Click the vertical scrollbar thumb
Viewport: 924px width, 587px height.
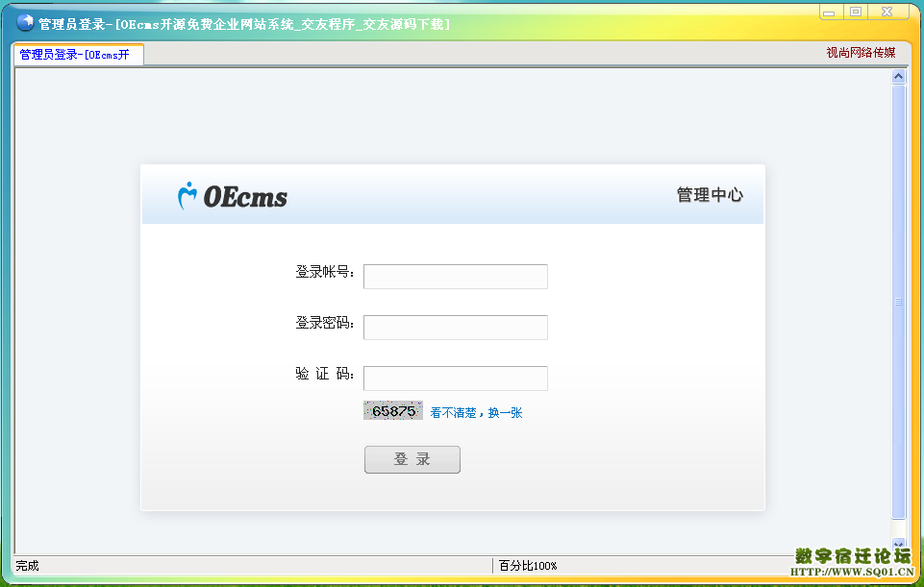(x=899, y=302)
